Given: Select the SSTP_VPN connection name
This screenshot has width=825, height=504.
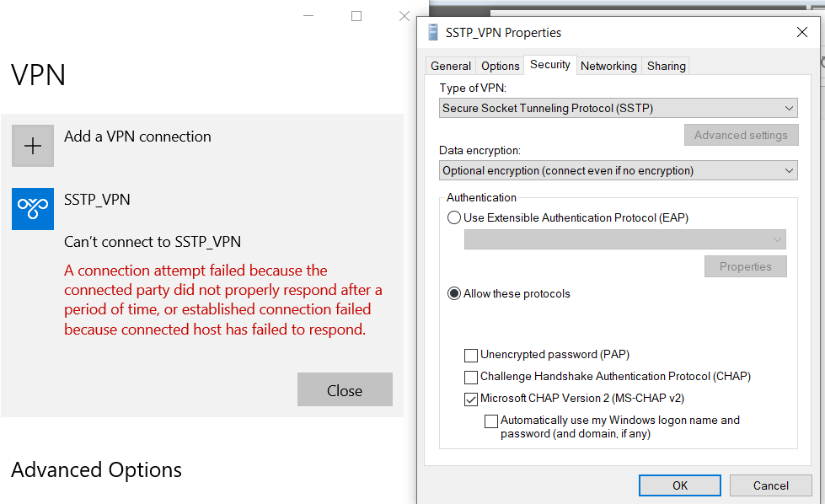Looking at the screenshot, I should coord(97,200).
